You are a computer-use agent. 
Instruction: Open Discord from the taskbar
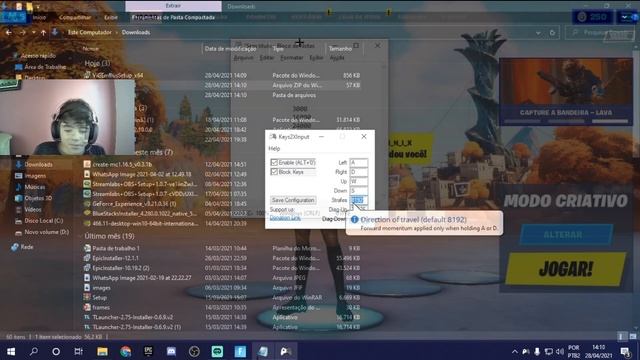[x=171, y=351]
